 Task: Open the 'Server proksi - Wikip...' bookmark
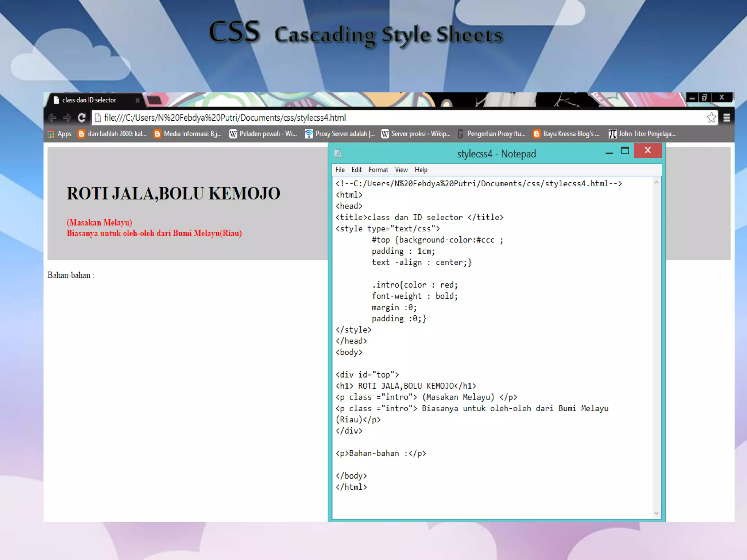pyautogui.click(x=416, y=134)
